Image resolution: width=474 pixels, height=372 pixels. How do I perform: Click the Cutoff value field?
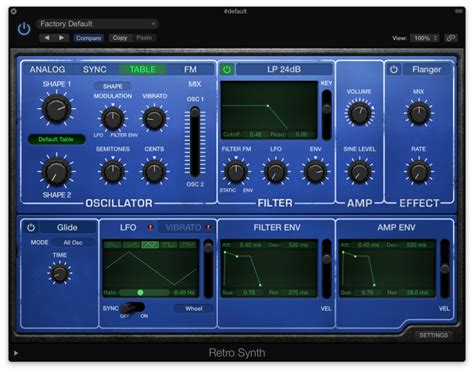pos(256,134)
